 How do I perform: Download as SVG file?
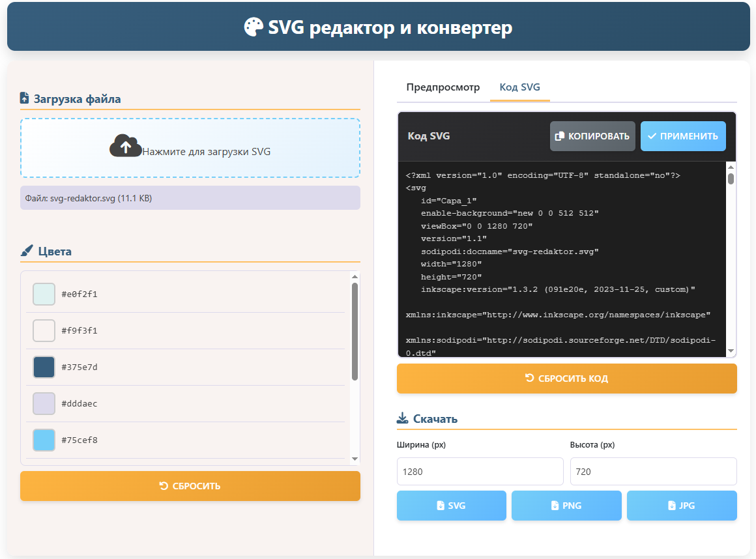pos(451,506)
